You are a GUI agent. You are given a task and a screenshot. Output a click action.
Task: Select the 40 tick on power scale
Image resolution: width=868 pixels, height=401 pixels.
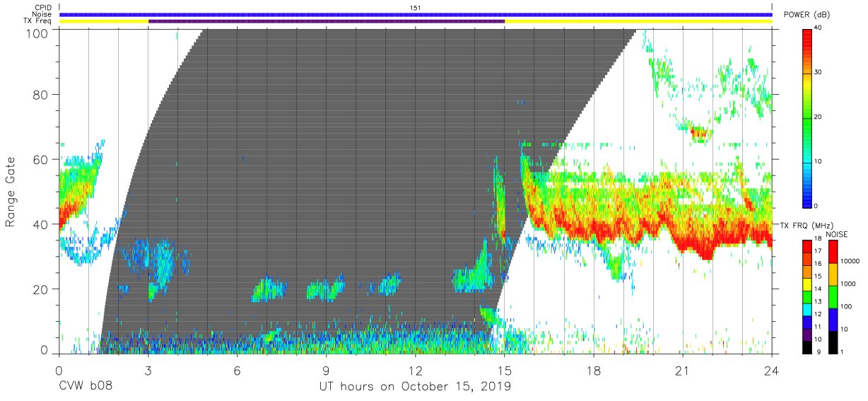pos(818,29)
